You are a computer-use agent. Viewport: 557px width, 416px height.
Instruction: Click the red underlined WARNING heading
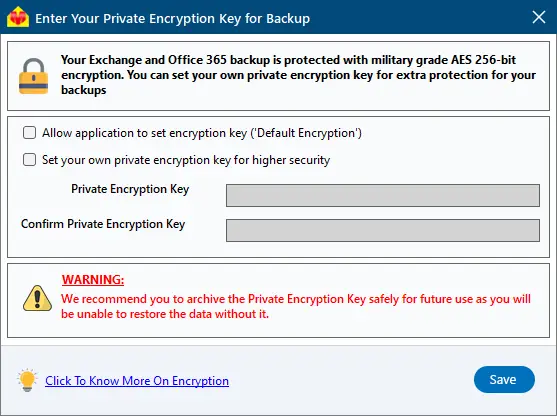click(93, 280)
